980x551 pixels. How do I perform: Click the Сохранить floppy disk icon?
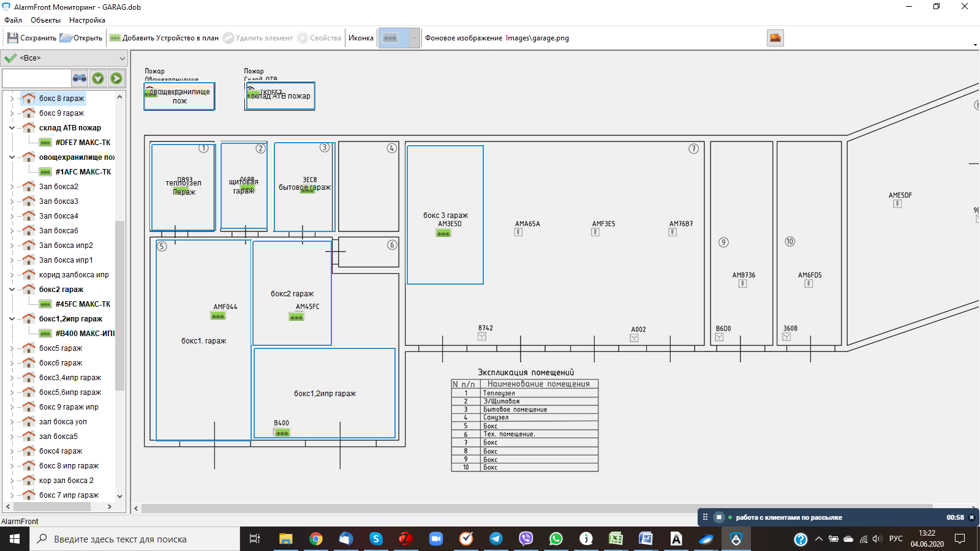pyautogui.click(x=12, y=38)
